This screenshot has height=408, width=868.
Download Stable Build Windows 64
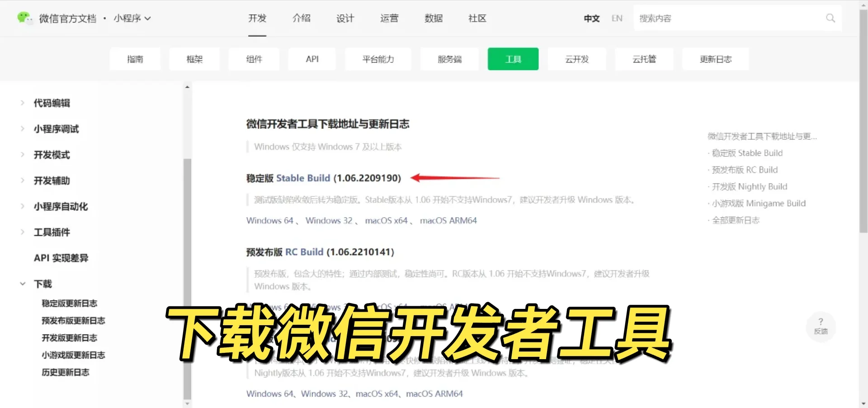click(270, 221)
